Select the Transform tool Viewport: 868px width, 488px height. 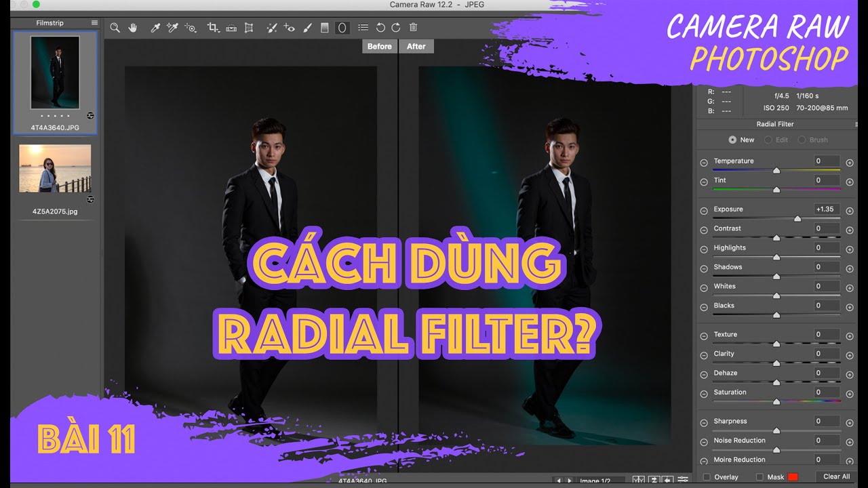(x=249, y=28)
